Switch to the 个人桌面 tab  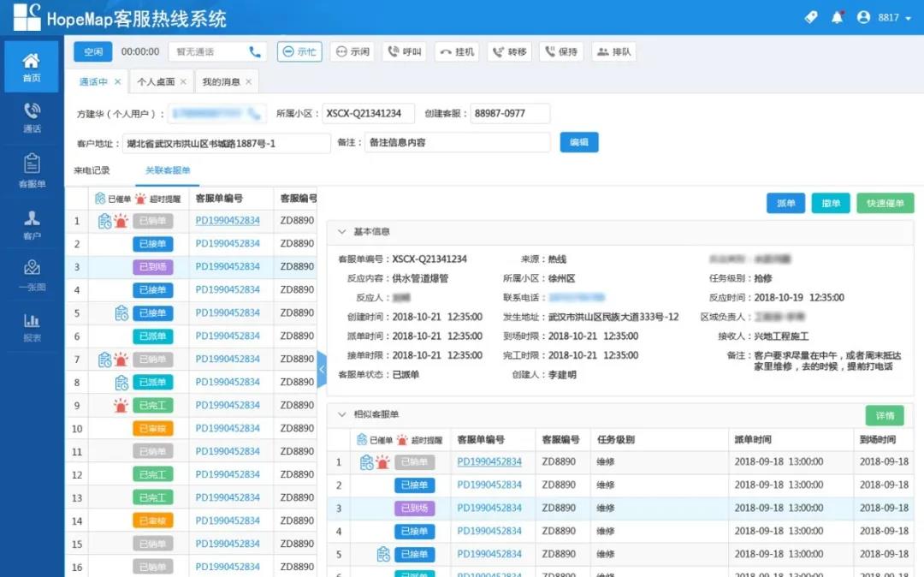pos(157,82)
